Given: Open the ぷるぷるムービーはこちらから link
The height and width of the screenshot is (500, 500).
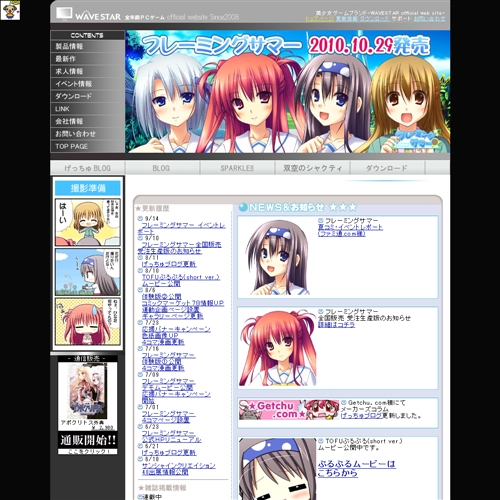Looking at the screenshot, I should coord(356,468).
